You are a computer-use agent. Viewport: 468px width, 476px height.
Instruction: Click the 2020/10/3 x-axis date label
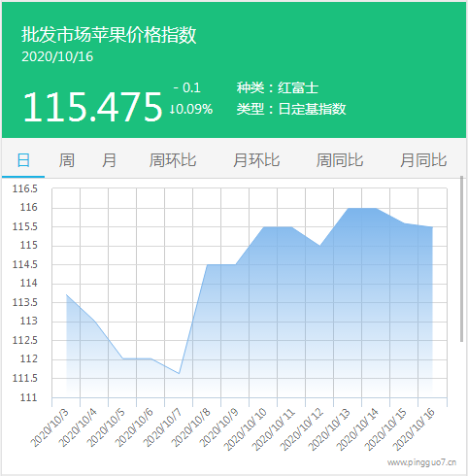point(50,428)
